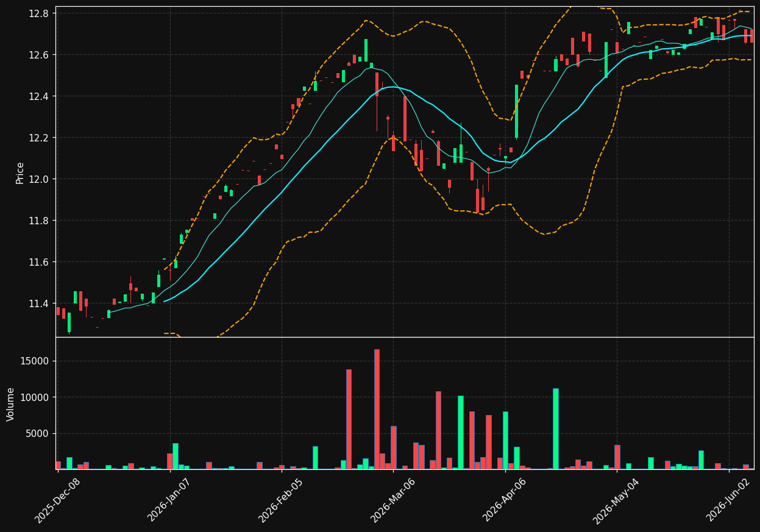Click the 10000 volume tick label
Viewport: 760px width, 532px height.
(36, 397)
